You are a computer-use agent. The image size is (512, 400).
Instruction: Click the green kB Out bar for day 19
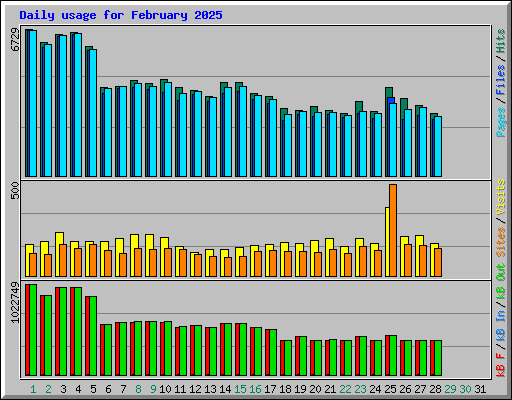(x=303, y=356)
